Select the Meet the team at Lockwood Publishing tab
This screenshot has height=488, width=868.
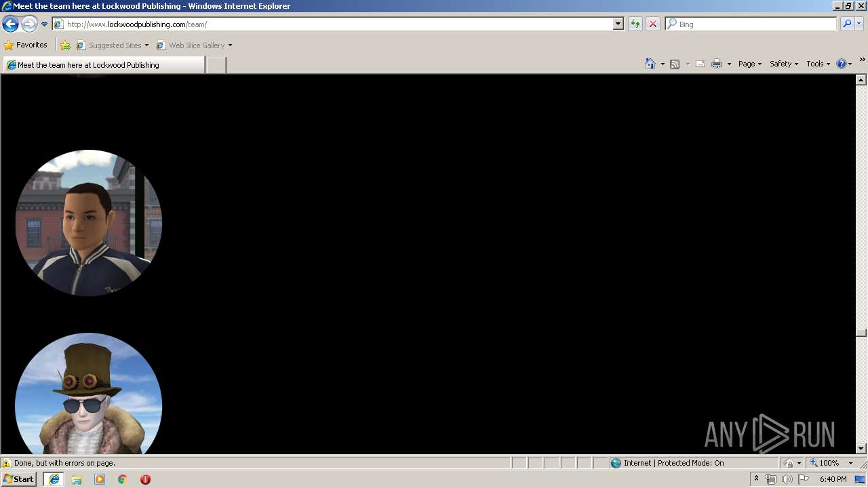[x=103, y=65]
